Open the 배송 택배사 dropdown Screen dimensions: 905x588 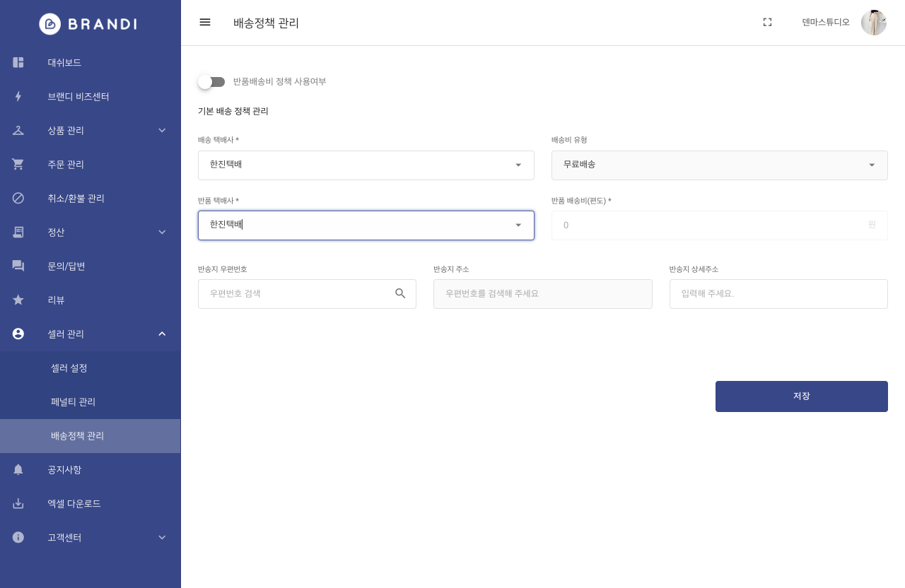point(366,165)
